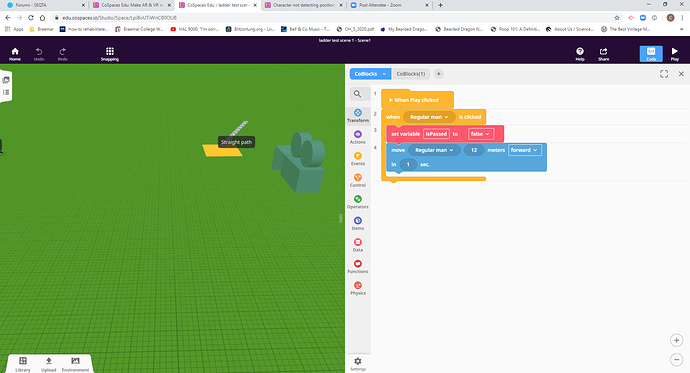
Task: Open the Library panel
Action: tap(23, 364)
